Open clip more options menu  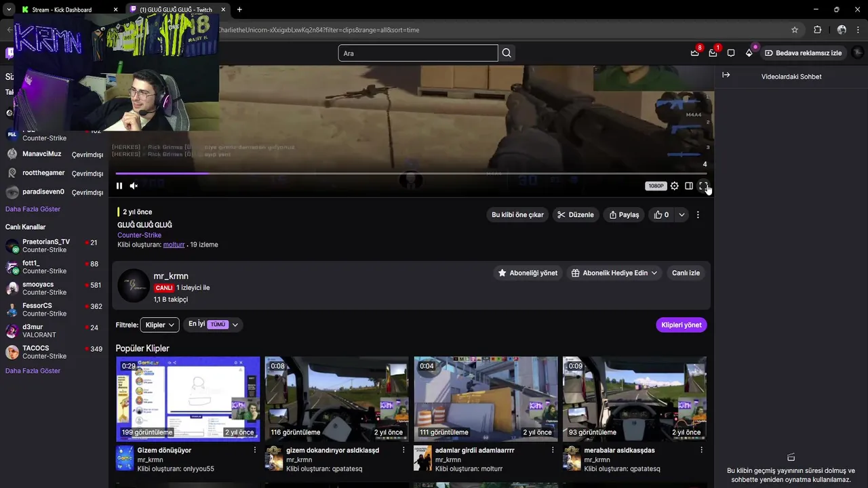pos(698,215)
